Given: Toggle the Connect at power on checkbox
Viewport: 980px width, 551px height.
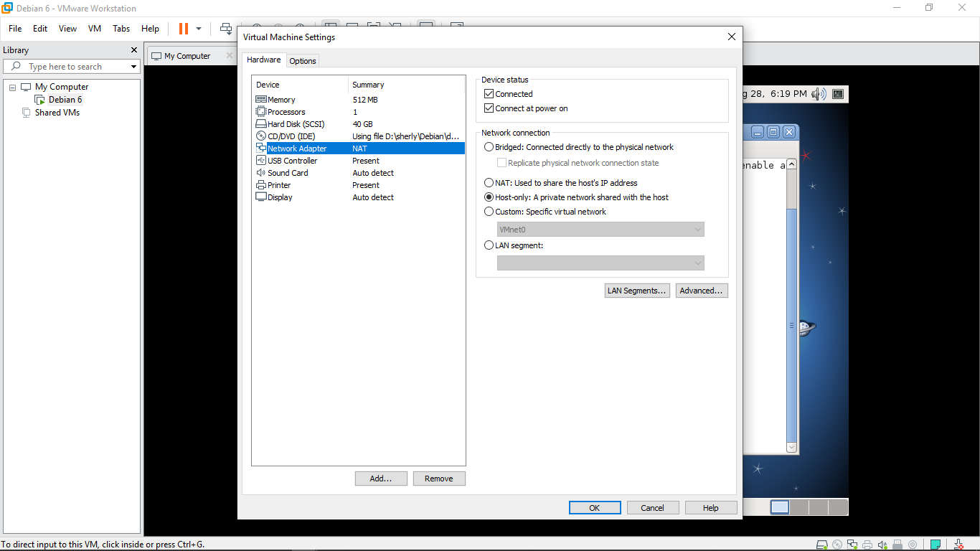Looking at the screenshot, I should tap(489, 108).
